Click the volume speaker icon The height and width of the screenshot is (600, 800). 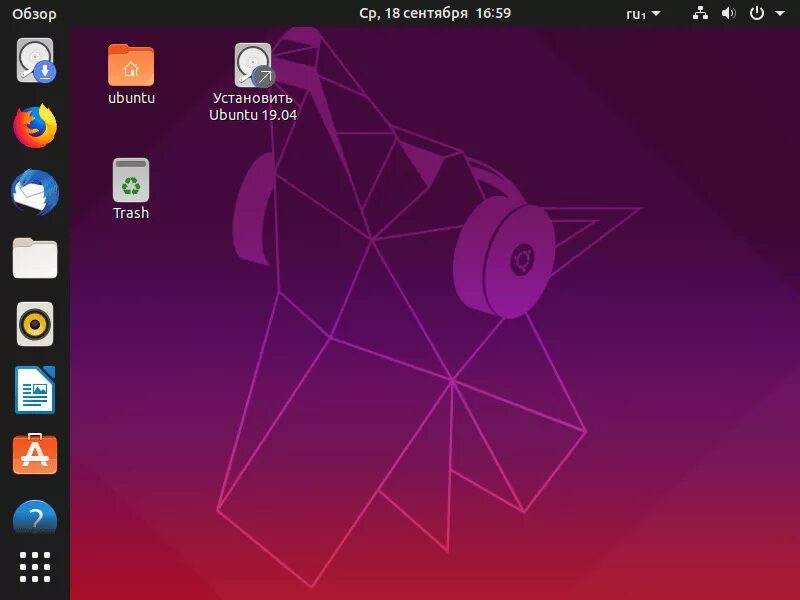728,13
